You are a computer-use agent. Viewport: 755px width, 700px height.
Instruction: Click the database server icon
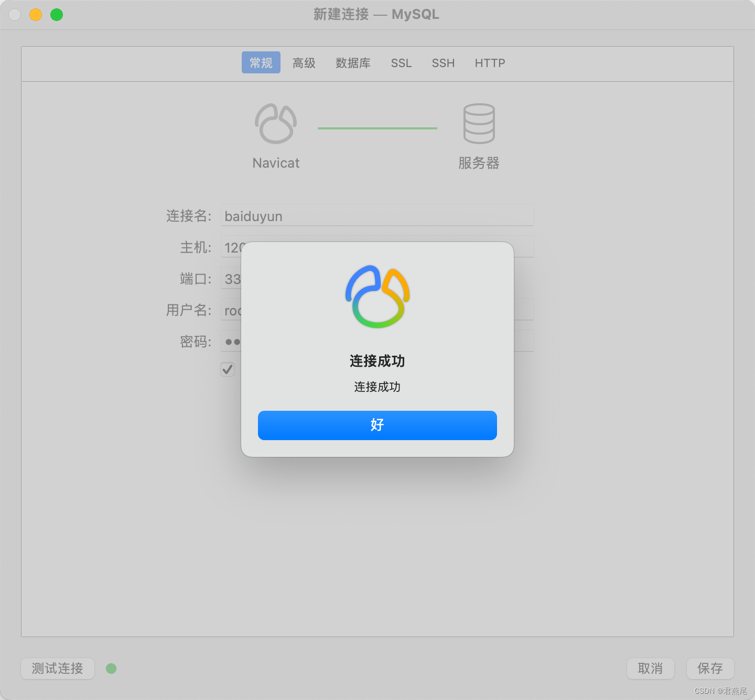(x=479, y=124)
